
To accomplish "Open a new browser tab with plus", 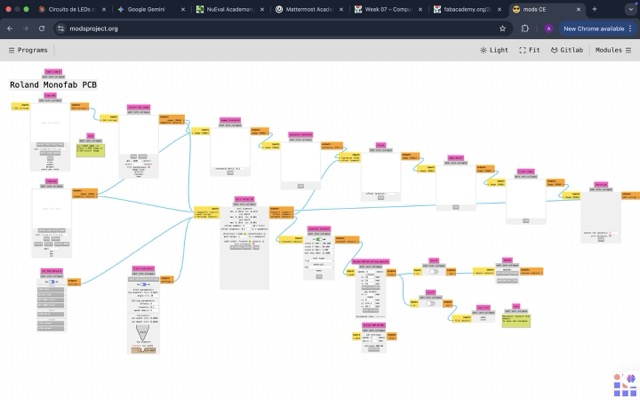I will (594, 9).
